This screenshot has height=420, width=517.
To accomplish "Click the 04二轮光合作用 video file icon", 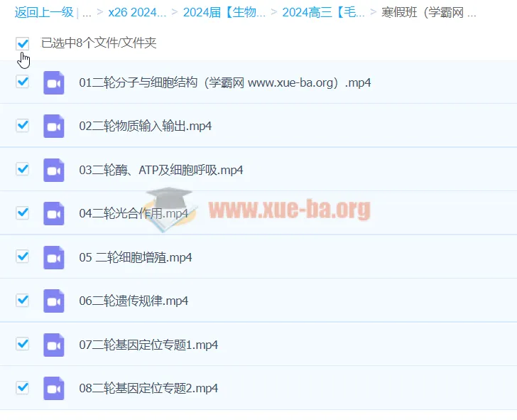I will click(54, 213).
